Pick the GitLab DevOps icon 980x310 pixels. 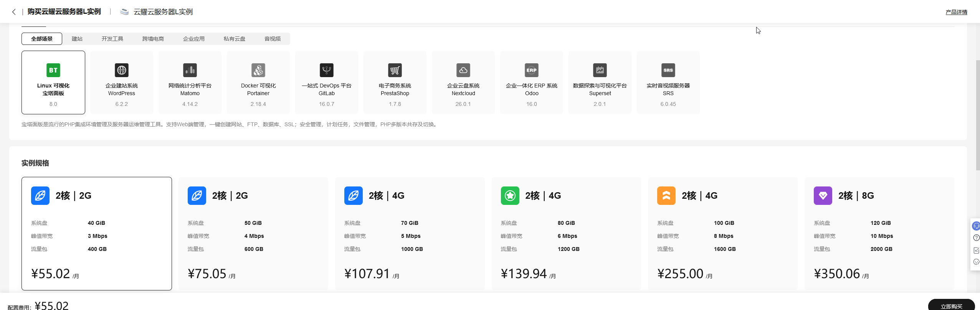click(x=327, y=70)
